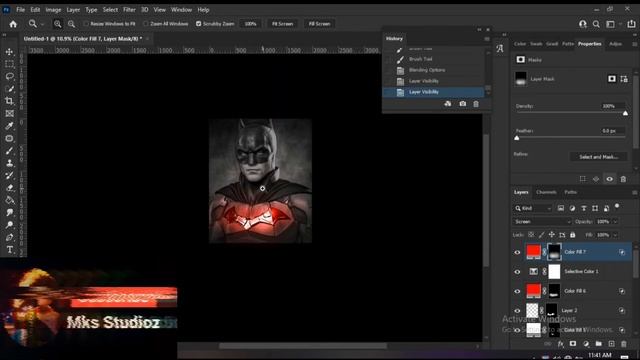Select the Crop tool

9,101
